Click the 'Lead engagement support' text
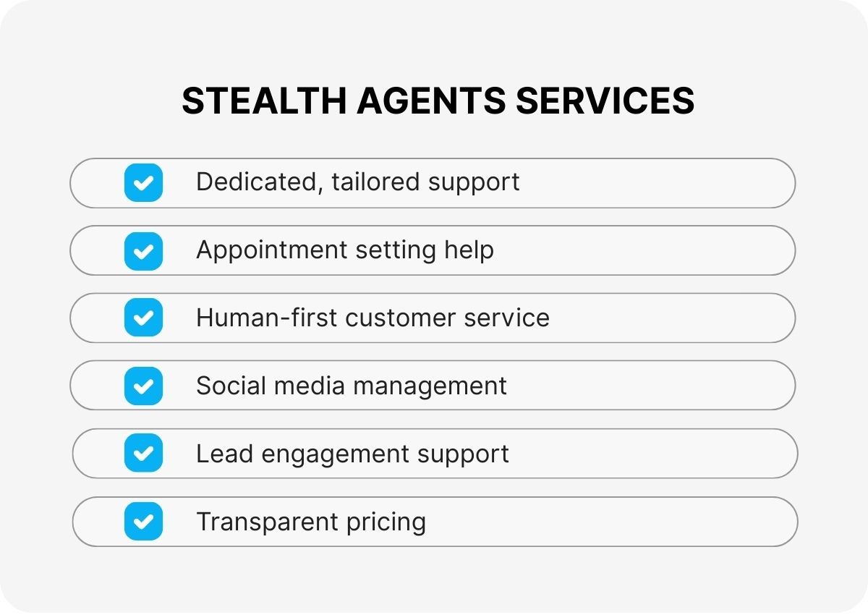Viewport: 868px width, 615px height. tap(352, 454)
